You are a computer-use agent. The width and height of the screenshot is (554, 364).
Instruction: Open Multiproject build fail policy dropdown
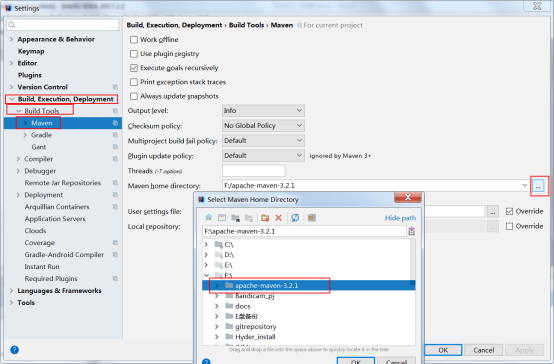point(263,141)
